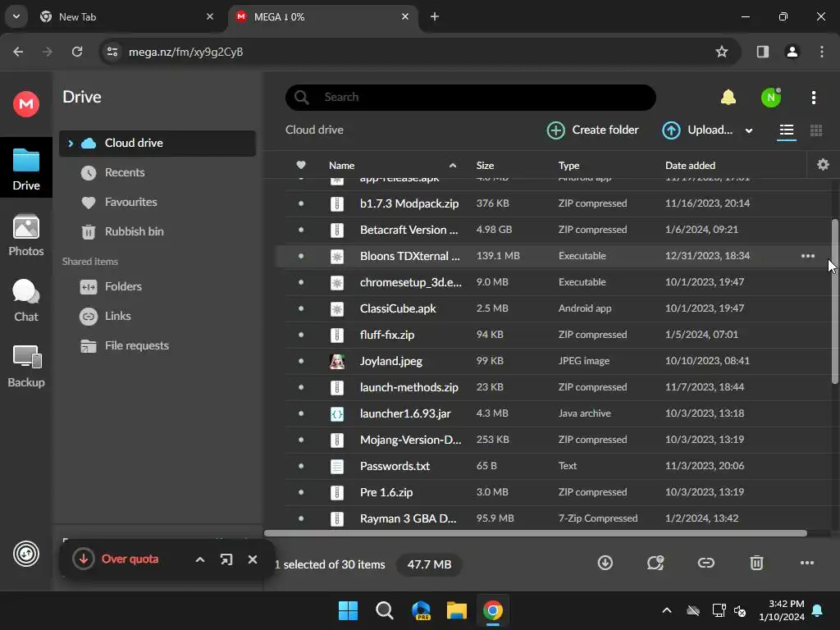Click the vertical file list scrollbar
Screen dimensions: 840x630
tap(834, 301)
